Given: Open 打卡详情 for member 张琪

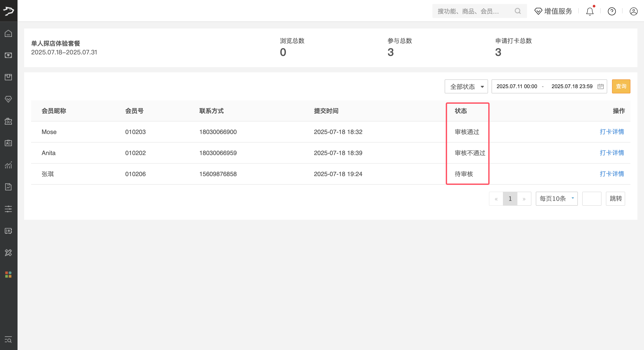Looking at the screenshot, I should pyautogui.click(x=612, y=174).
